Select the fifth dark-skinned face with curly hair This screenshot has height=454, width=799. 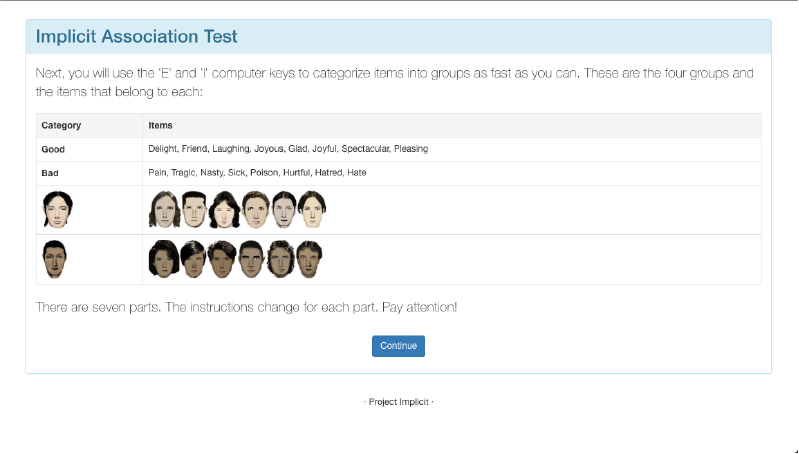[x=282, y=259]
